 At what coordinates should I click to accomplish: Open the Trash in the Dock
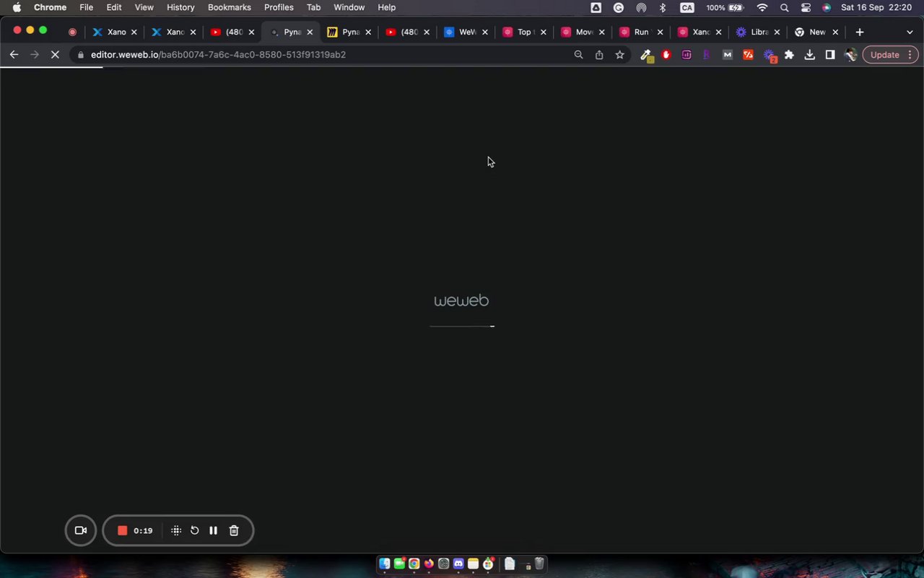(x=539, y=564)
